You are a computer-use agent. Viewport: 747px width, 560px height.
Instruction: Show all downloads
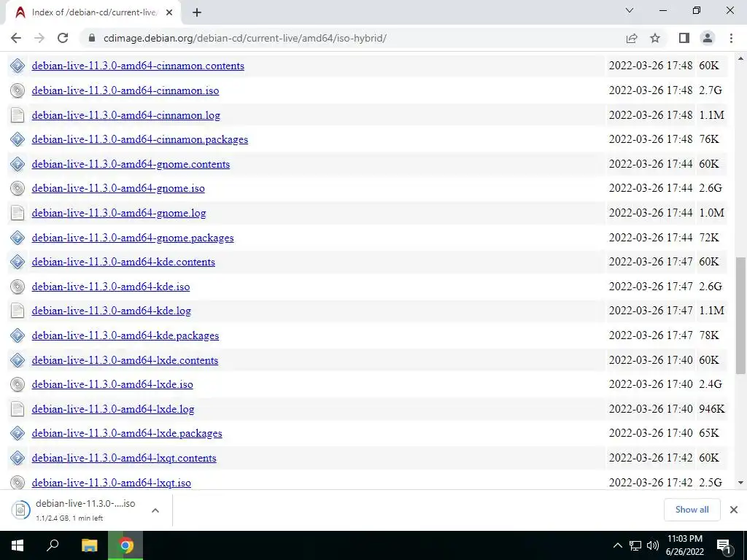[x=692, y=510]
